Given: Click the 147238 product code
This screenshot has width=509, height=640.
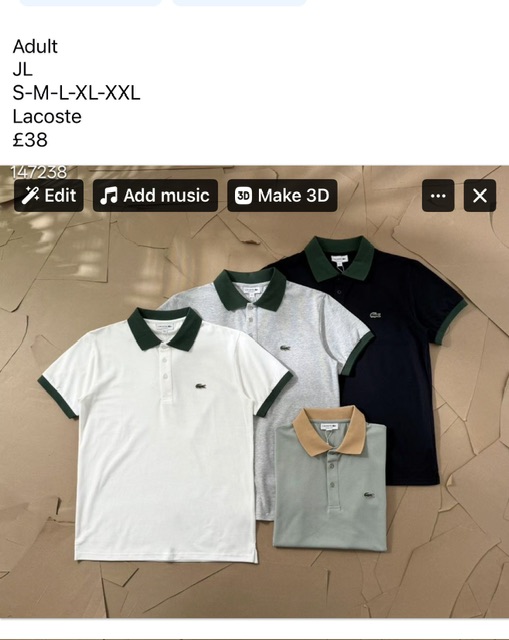Looking at the screenshot, I should point(39,172).
